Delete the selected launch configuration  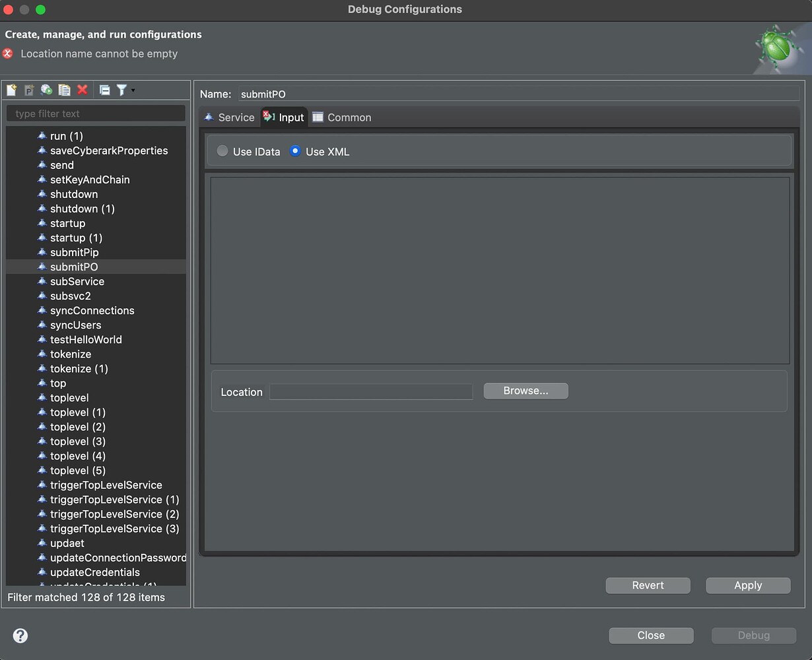pos(83,90)
